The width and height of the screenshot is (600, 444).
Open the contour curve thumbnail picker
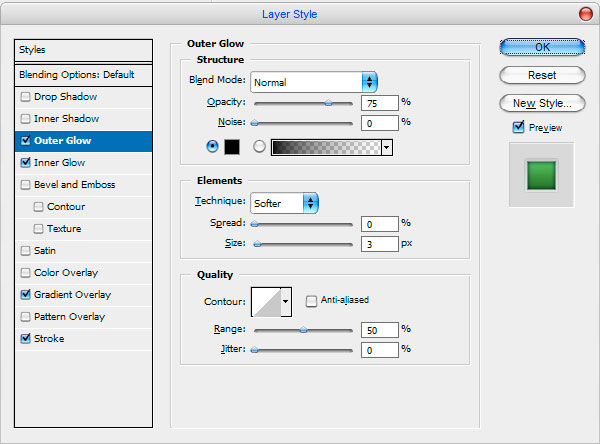pos(266,302)
